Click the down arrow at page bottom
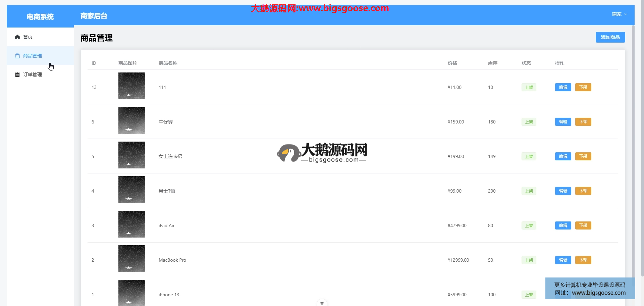 point(322,303)
